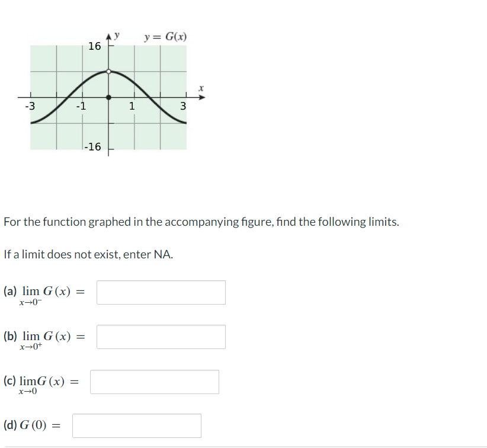Click the answer box for part (c)
This screenshot has height=448, width=487.
(154, 382)
